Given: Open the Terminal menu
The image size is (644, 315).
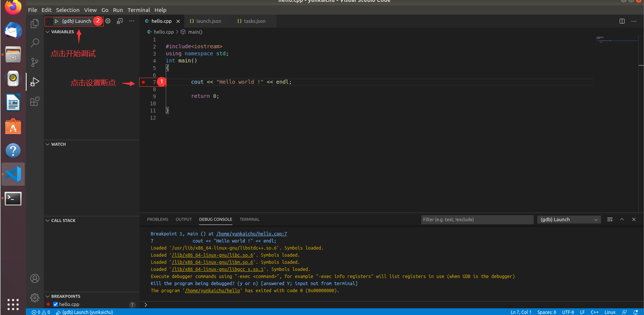Looking at the screenshot, I should click(139, 10).
